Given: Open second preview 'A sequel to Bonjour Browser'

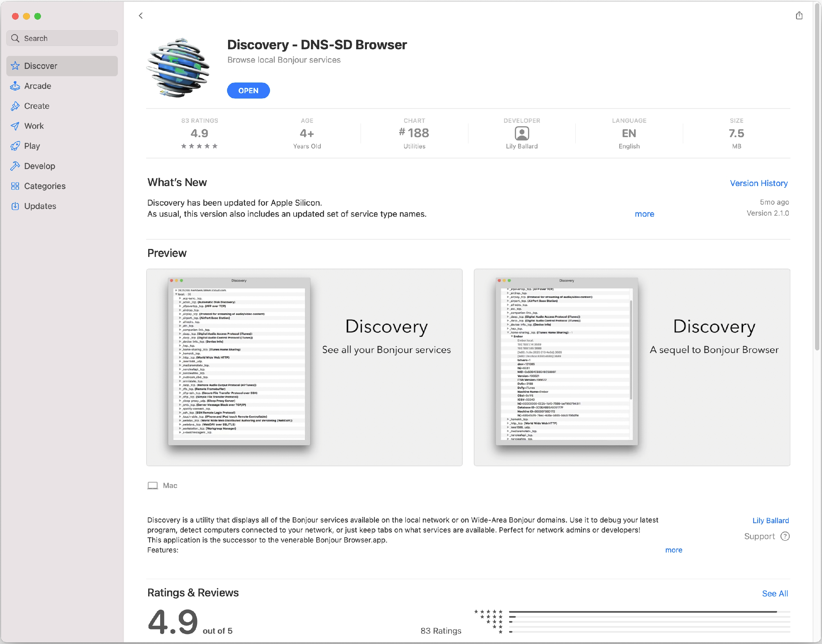Looking at the screenshot, I should point(632,367).
